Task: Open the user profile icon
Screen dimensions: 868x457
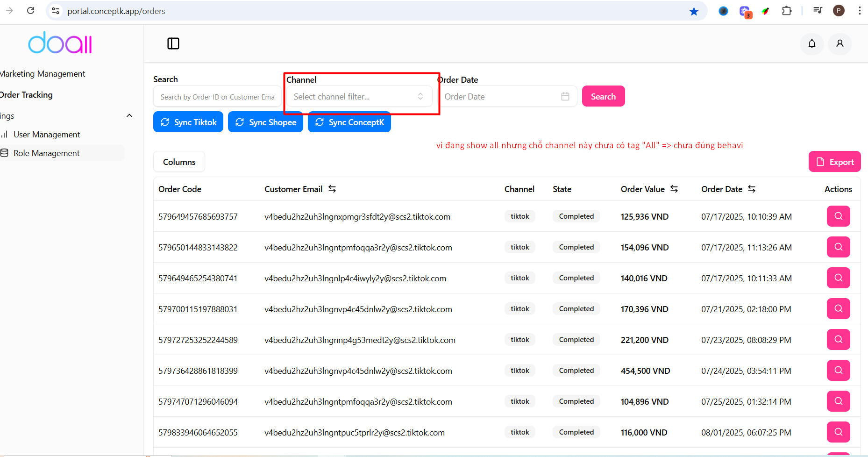Action: [840, 43]
